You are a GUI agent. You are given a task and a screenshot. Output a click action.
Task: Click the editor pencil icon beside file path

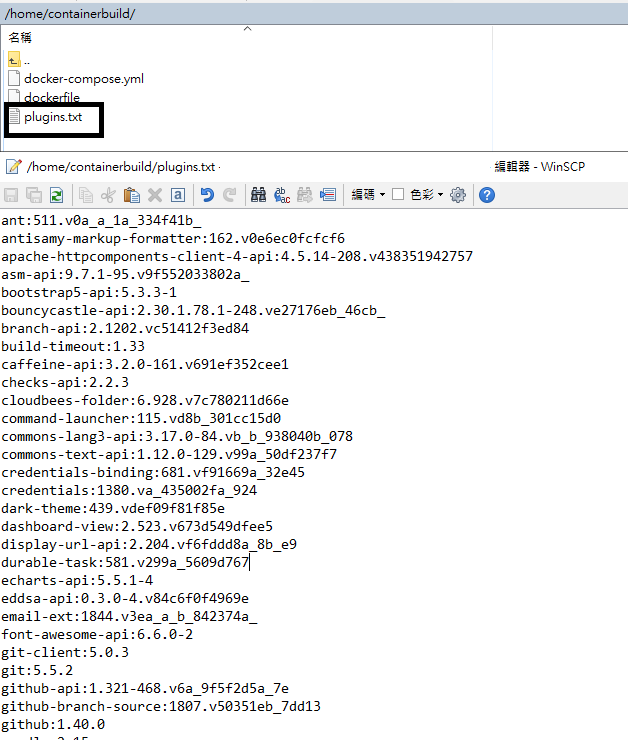14,167
